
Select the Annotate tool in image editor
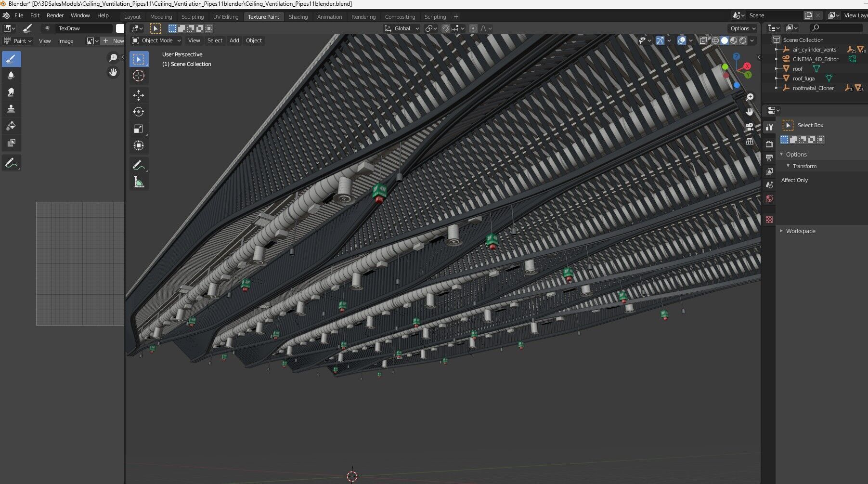click(11, 163)
